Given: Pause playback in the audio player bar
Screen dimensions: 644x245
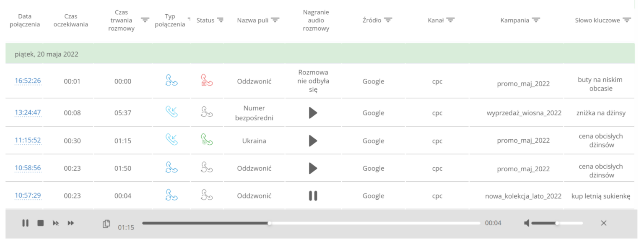Looking at the screenshot, I should point(25,223).
